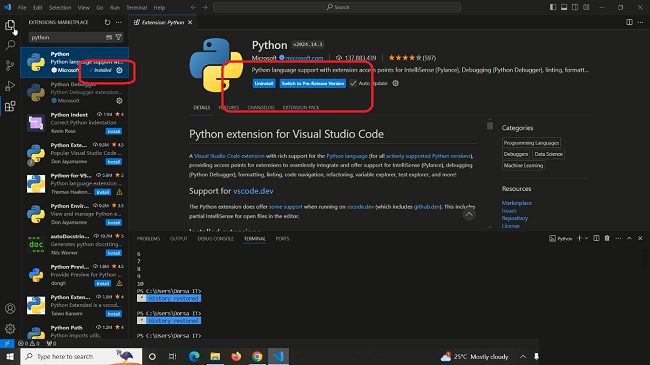Open the microsoft.com publisher link
The width and height of the screenshot is (650, 365).
304,58
